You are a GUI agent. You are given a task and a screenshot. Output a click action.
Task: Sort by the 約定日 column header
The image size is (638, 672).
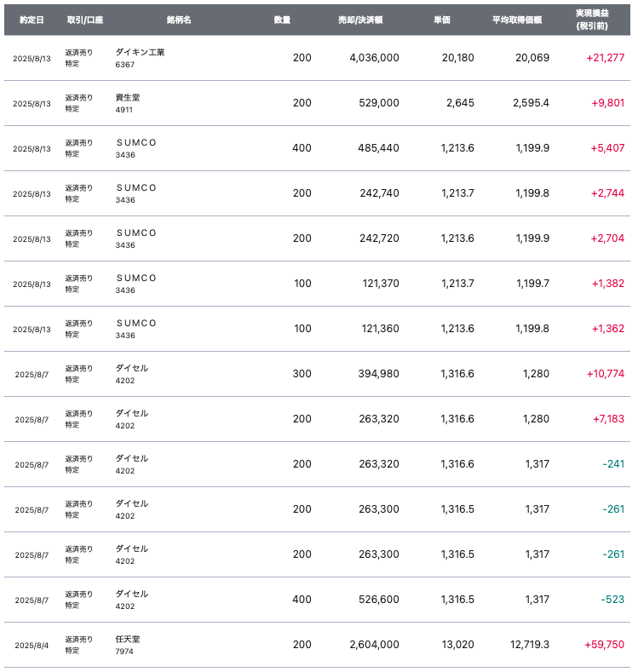click(x=32, y=20)
